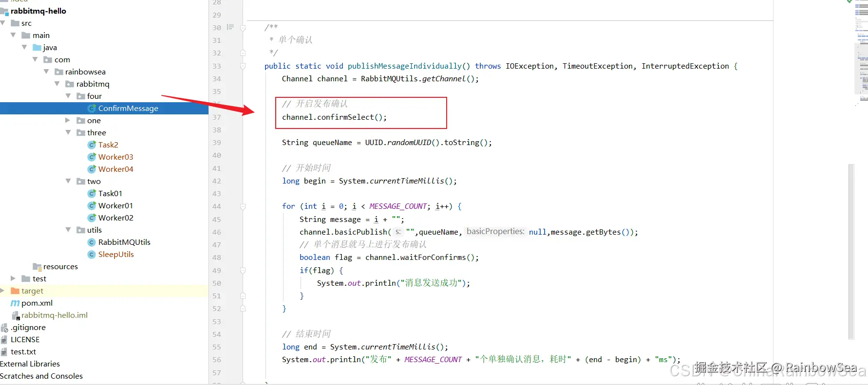Collapse the com package arrow
This screenshot has height=385, width=868.
(x=35, y=59)
